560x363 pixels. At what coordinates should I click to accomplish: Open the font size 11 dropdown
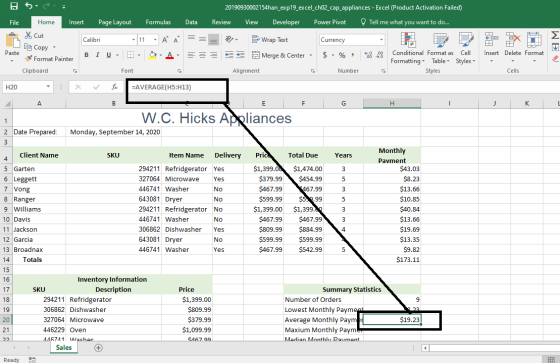(155, 40)
